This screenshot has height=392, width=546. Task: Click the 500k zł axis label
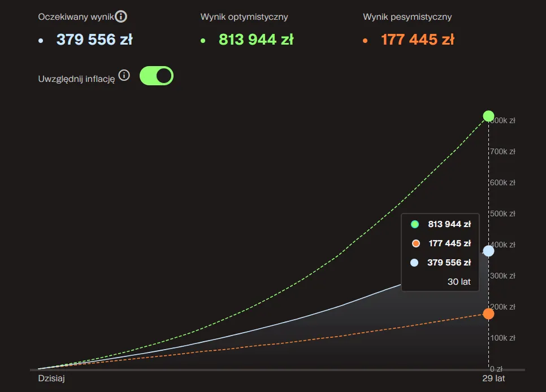(502, 214)
